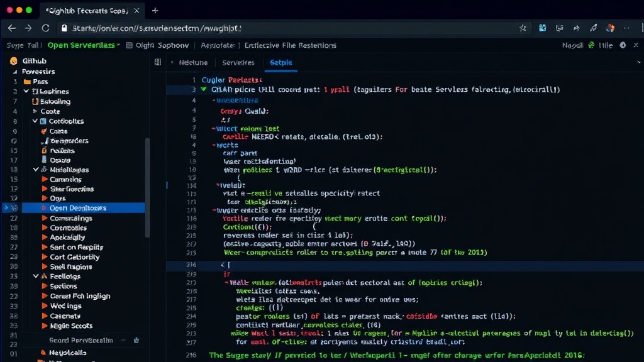This screenshot has width=644, height=362.
Task: Click the trash icon beside Seoard PorviSoealim
Action: click(136, 340)
